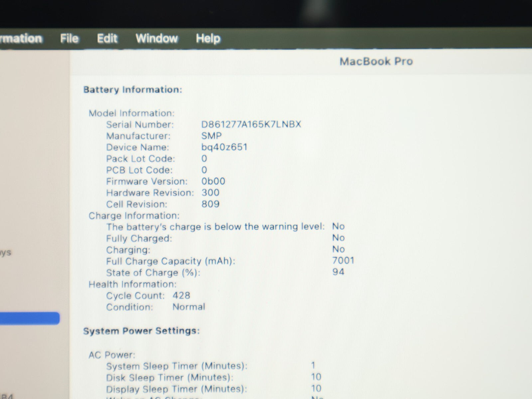Click the Manufacturer label

tap(138, 136)
